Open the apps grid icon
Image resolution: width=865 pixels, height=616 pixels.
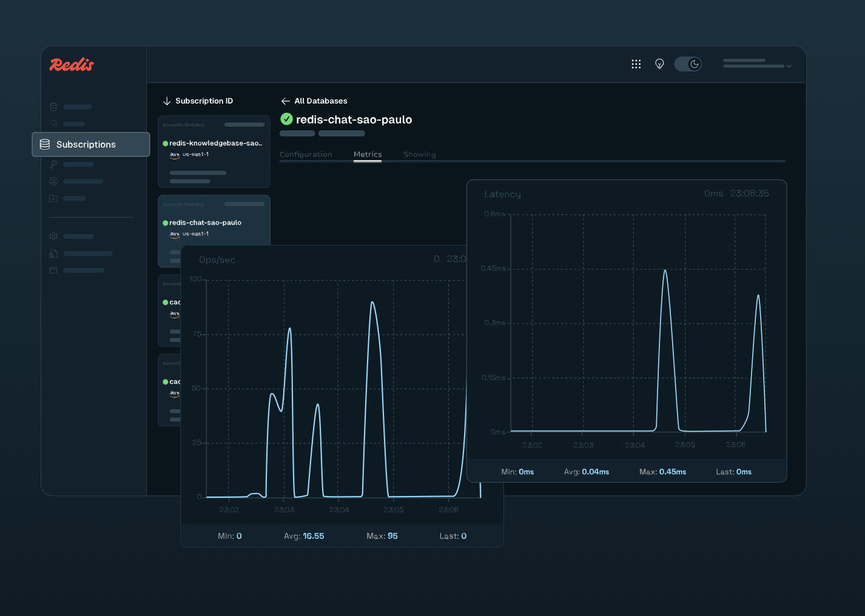tap(636, 64)
